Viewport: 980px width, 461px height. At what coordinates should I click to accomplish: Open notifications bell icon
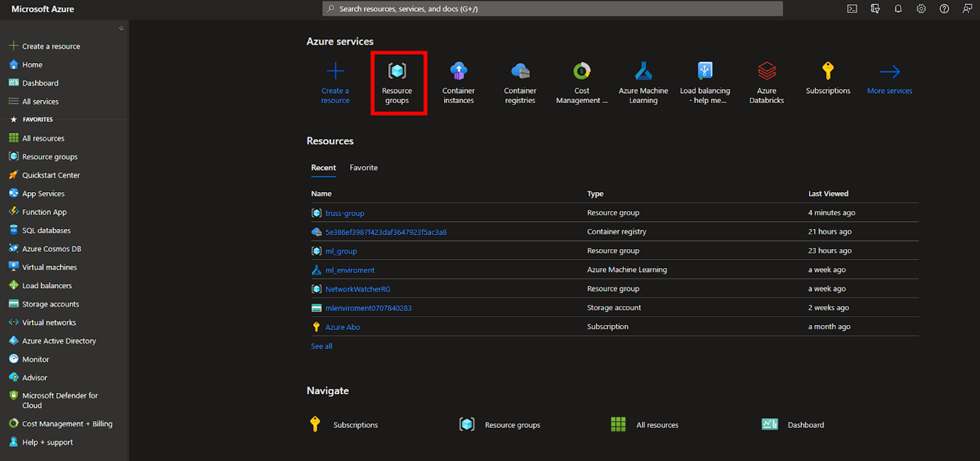[x=898, y=9]
